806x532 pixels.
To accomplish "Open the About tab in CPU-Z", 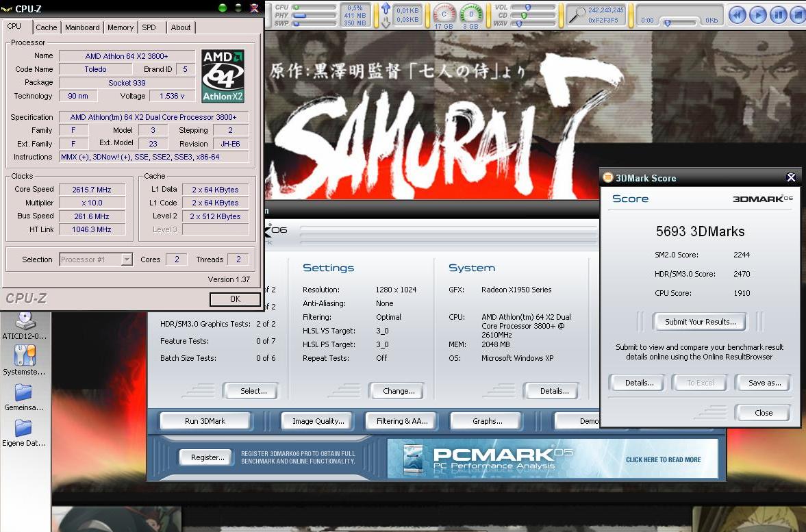I will (x=180, y=27).
